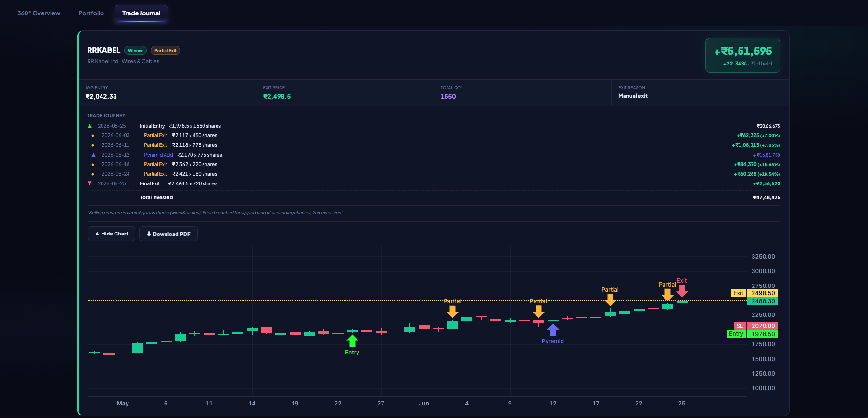The width and height of the screenshot is (868, 418).
Task: Click the +₹5,51,595 profit summary box
Action: [742, 55]
